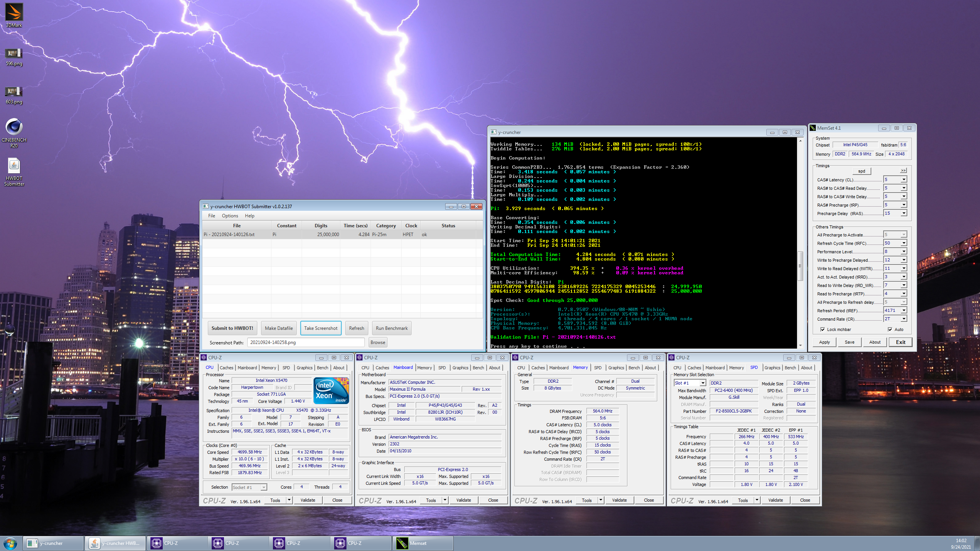Open the 596.png desktop file

pyautogui.click(x=14, y=57)
